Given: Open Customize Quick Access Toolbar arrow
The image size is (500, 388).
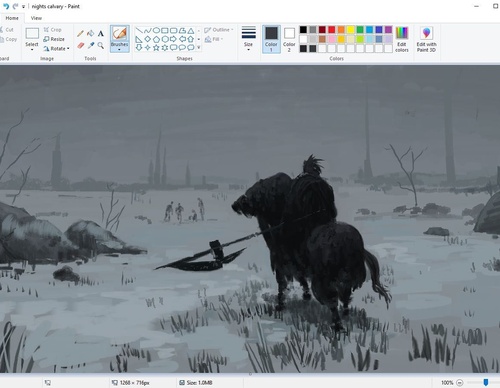Looking at the screenshot, I should [x=23, y=7].
